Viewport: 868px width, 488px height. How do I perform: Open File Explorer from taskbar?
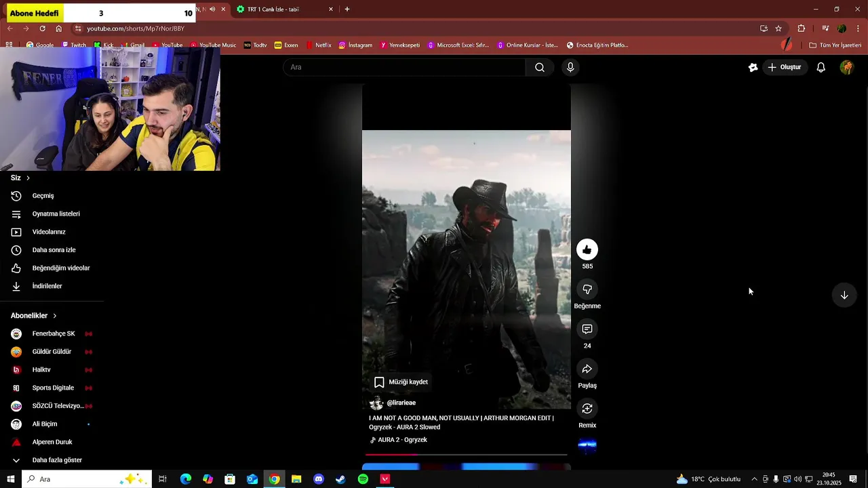click(x=296, y=479)
